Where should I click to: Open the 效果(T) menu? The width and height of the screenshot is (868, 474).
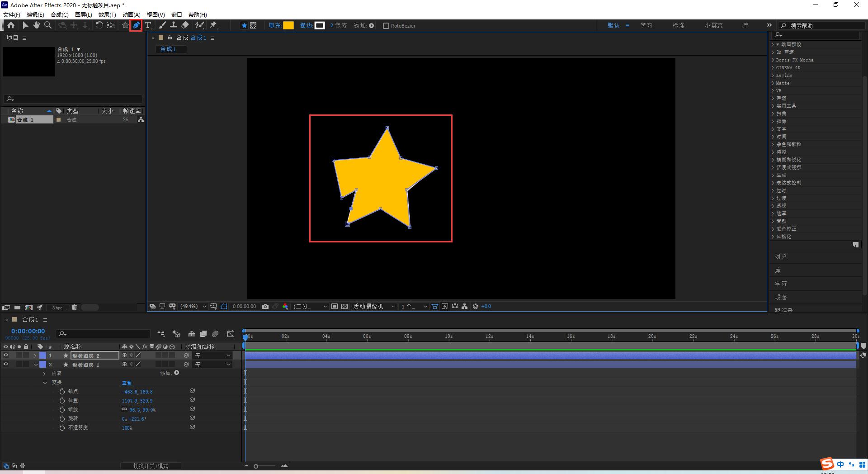click(107, 15)
